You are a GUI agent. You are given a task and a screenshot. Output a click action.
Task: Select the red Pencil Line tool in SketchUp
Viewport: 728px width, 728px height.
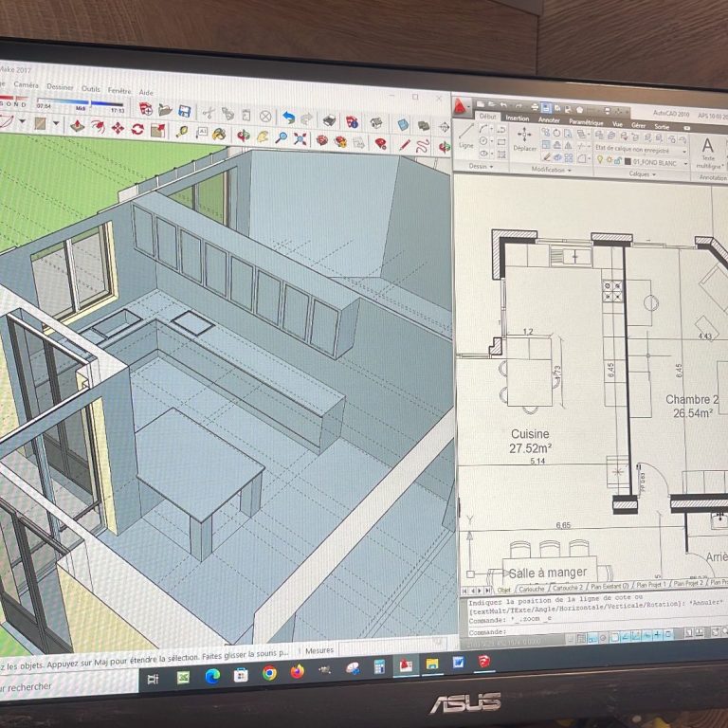click(405, 145)
